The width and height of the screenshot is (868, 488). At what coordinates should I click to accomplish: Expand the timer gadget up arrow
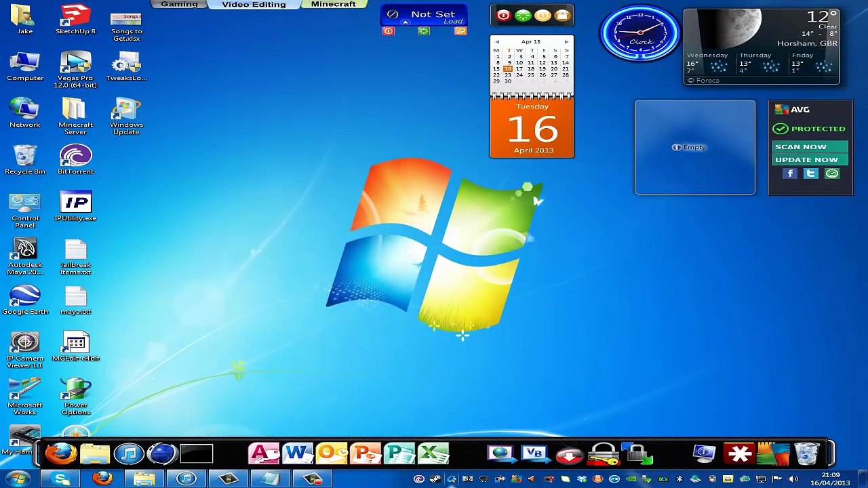coord(405,22)
